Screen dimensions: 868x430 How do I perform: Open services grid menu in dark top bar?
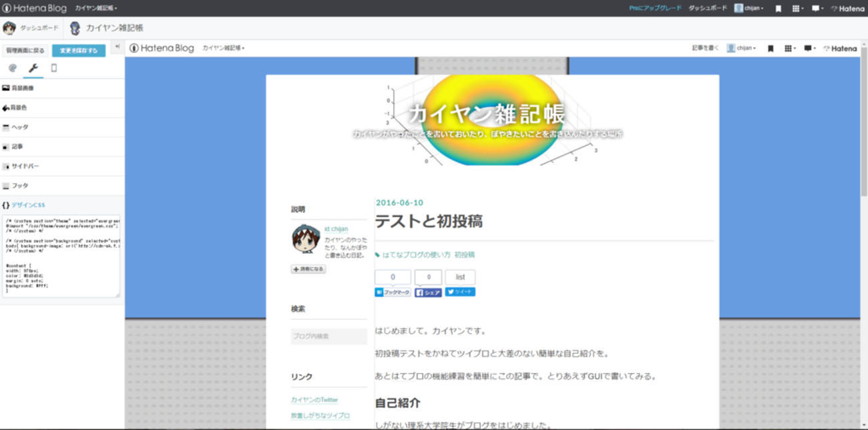tap(797, 9)
